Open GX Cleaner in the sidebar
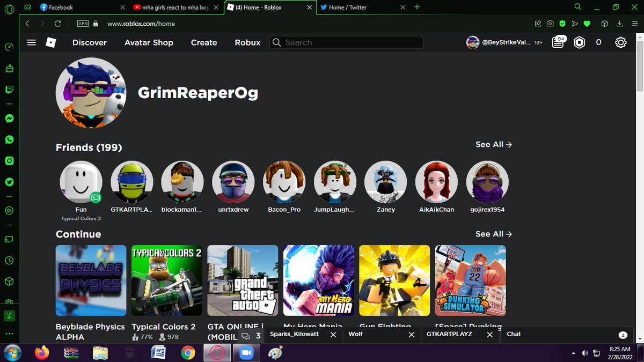Image resolution: width=644 pixels, height=362 pixels. [x=9, y=68]
